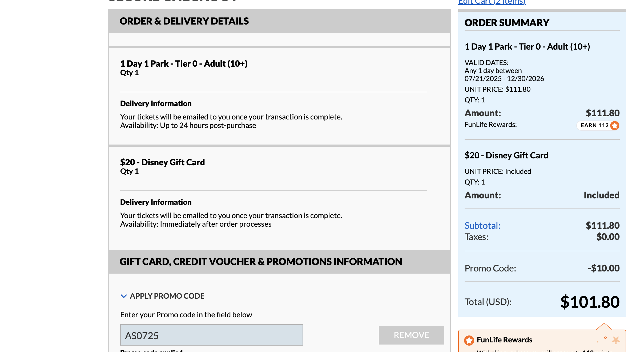Click the ORDER SUMMARY heading
This screenshot has height=352, width=644.
tap(507, 23)
